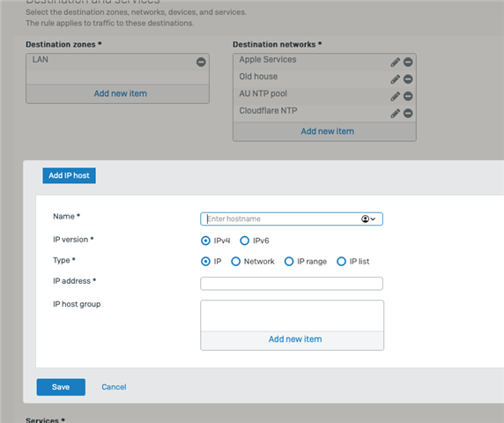Add new item to IP host group
The image size is (504, 423).
pos(295,339)
